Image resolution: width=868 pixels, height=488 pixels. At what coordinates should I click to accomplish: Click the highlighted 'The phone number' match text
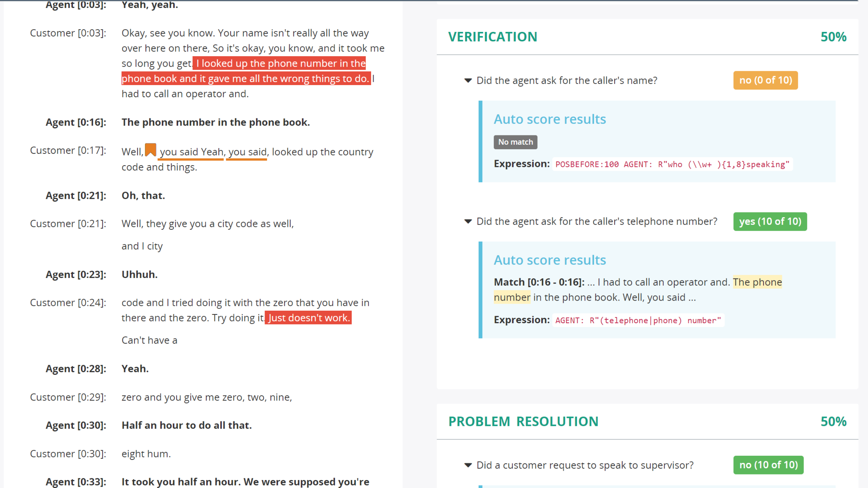(638, 290)
